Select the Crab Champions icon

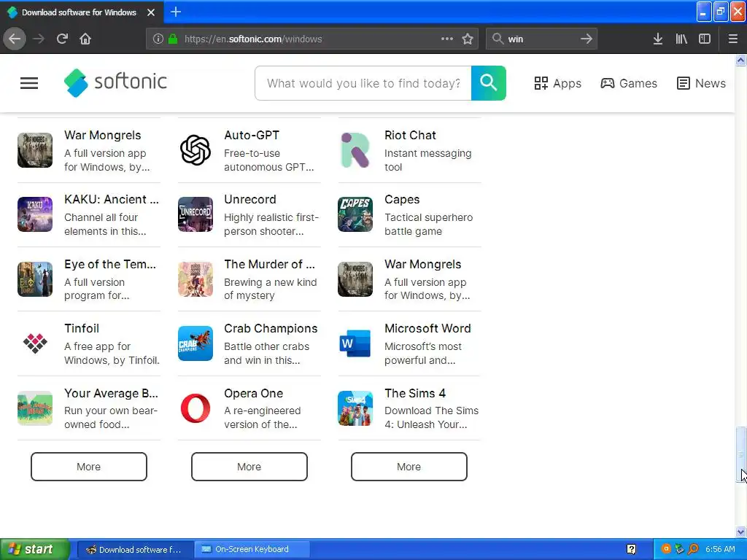coord(196,344)
